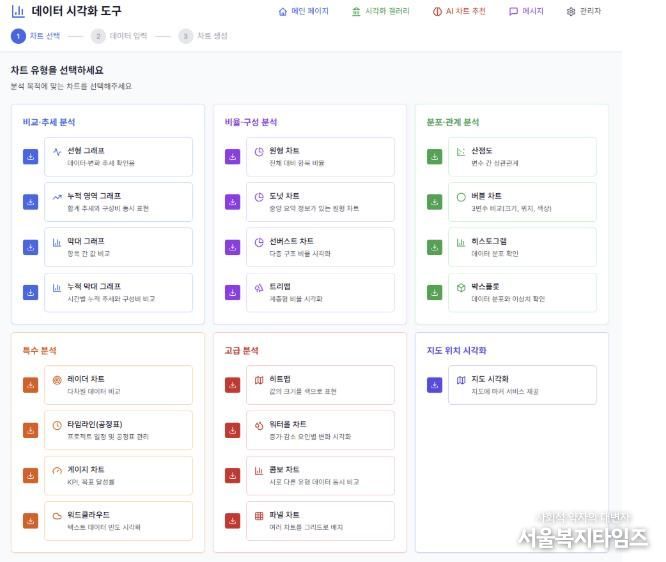This screenshot has height=562, width=666.
Task: Click the chart logo icon beside 데이터 시각화 도구
Action: [x=18, y=11]
